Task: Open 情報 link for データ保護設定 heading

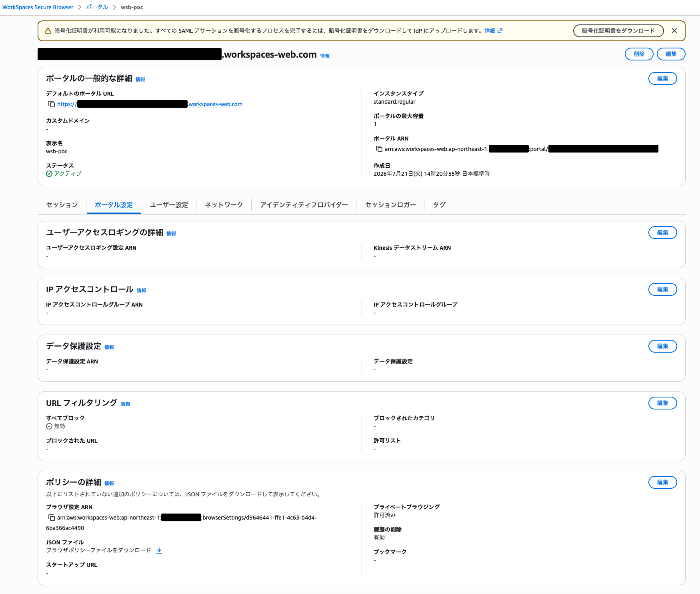Action: [x=109, y=347]
